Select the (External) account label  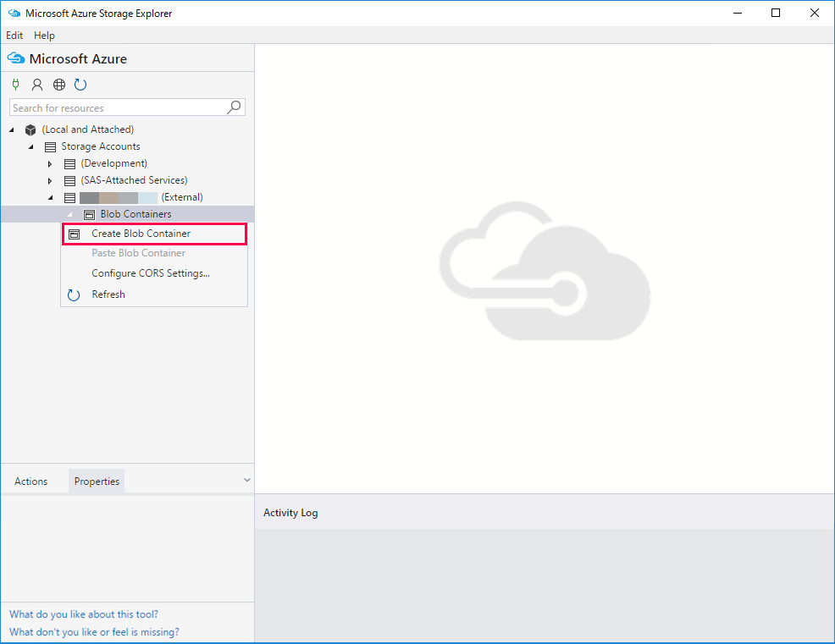point(182,197)
